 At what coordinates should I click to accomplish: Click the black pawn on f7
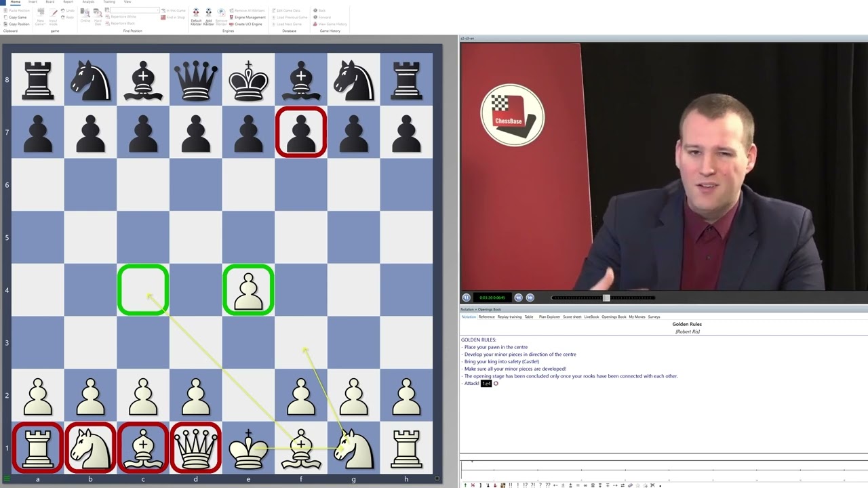tap(301, 131)
